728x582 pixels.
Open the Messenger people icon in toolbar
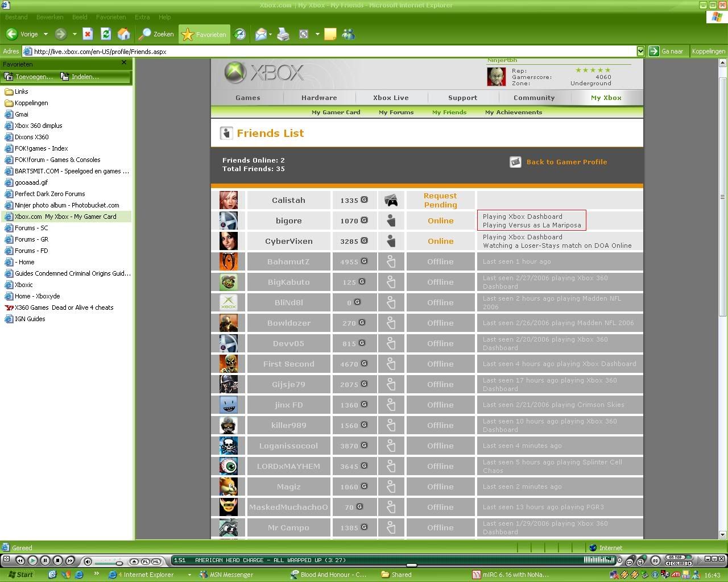[x=349, y=34]
